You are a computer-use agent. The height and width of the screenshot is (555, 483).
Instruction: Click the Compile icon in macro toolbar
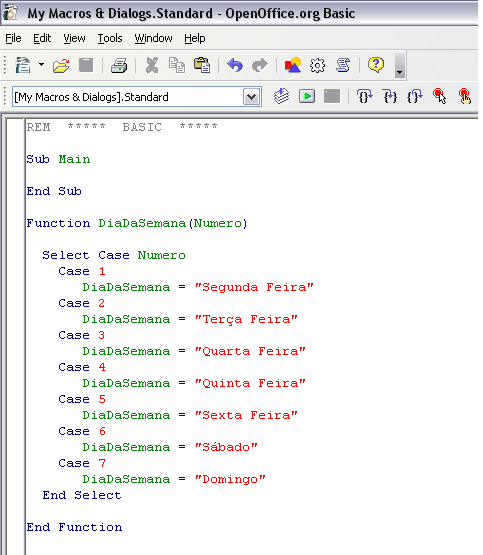coord(281,96)
